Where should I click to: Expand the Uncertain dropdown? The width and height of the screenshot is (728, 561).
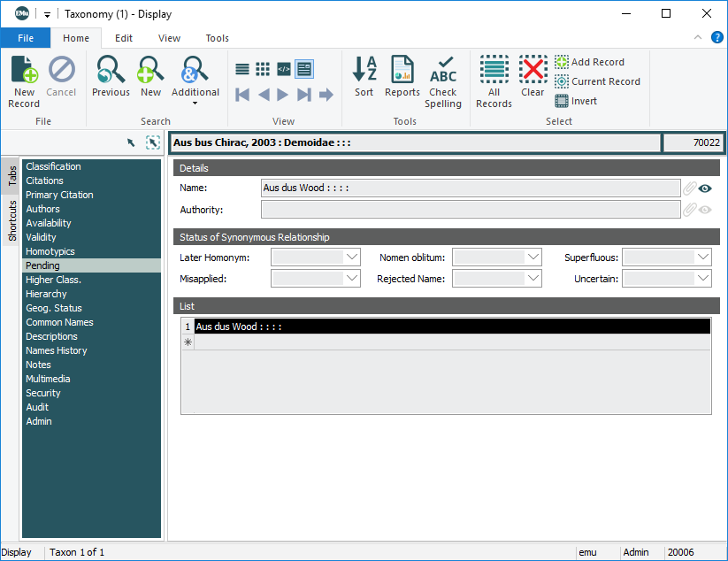point(703,279)
